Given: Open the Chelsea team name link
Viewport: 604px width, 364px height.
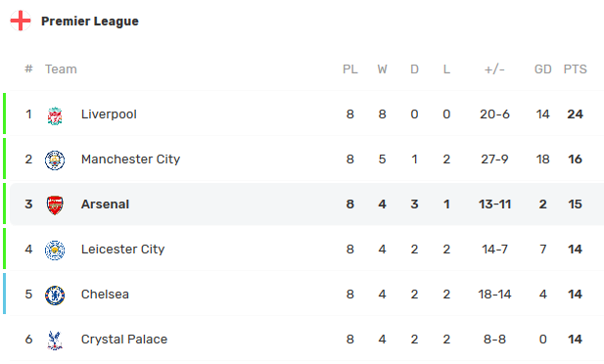Looking at the screenshot, I should coord(105,295).
